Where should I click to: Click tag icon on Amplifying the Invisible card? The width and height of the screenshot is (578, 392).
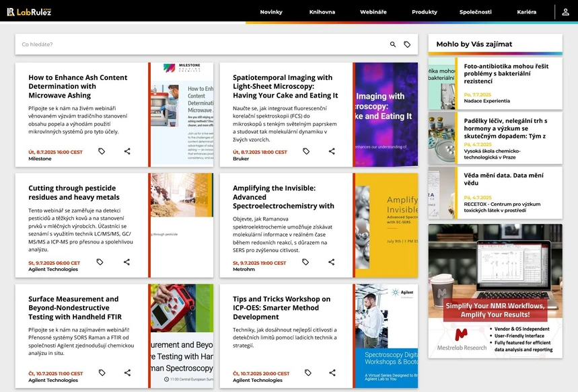[x=305, y=262]
